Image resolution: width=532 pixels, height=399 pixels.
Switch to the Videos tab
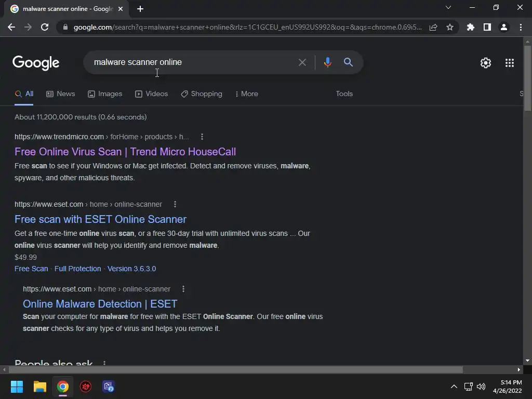click(x=151, y=94)
